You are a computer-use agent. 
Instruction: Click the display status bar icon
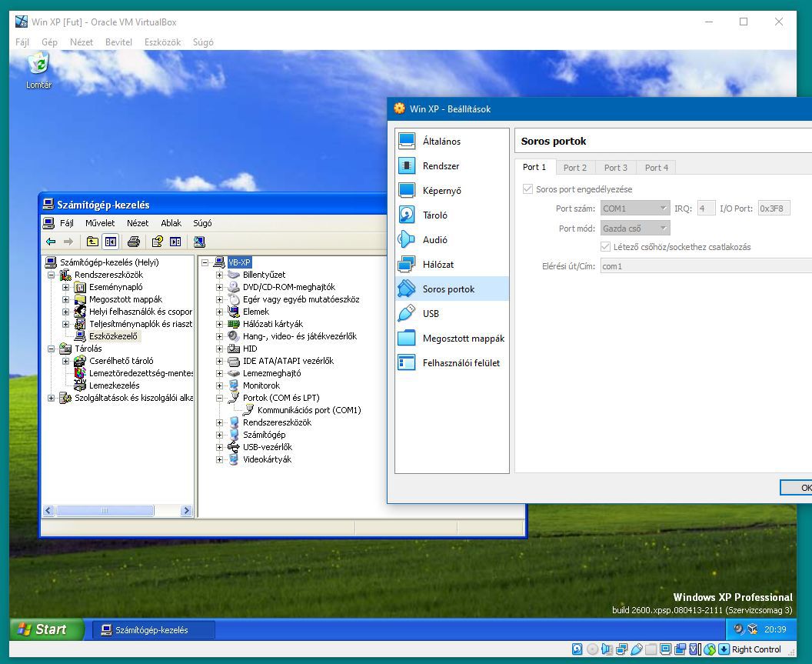665,649
